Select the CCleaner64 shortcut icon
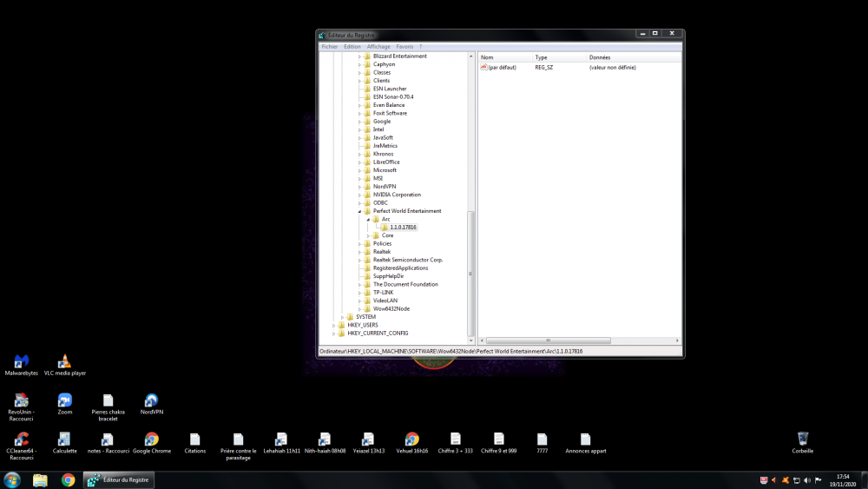868x489 pixels. click(x=22, y=446)
